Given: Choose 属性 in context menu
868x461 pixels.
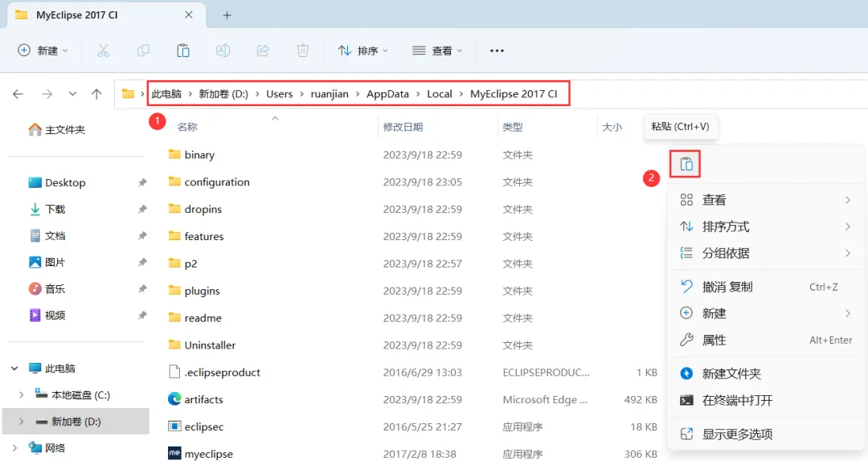Looking at the screenshot, I should click(x=766, y=340).
